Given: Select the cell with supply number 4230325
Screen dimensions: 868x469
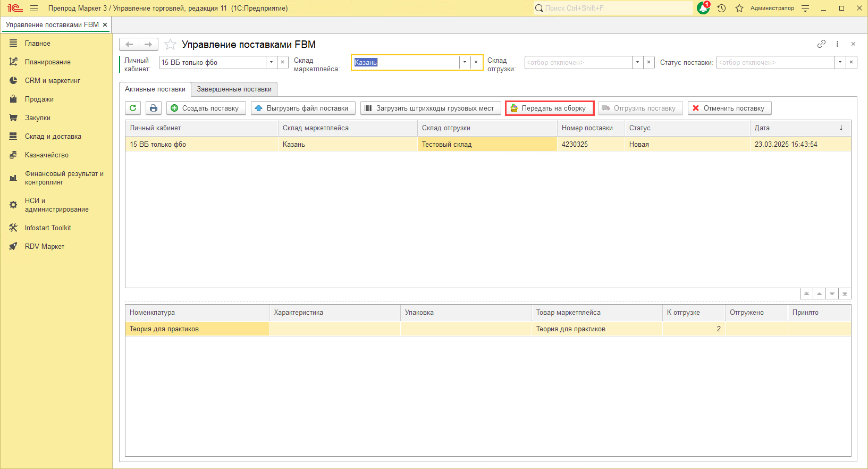Looking at the screenshot, I should tap(591, 144).
